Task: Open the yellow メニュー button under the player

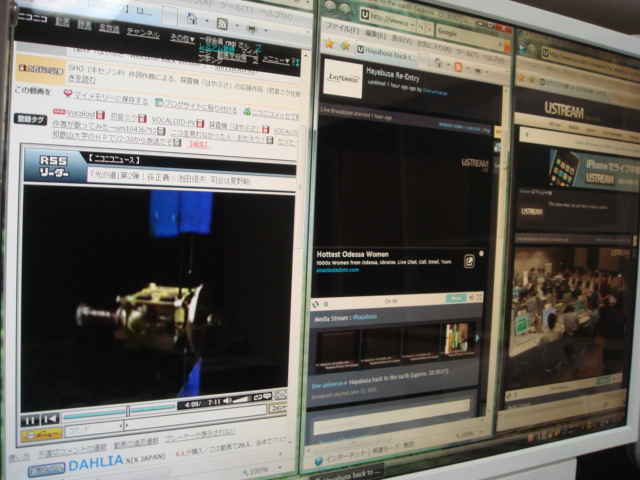Action: (42, 435)
